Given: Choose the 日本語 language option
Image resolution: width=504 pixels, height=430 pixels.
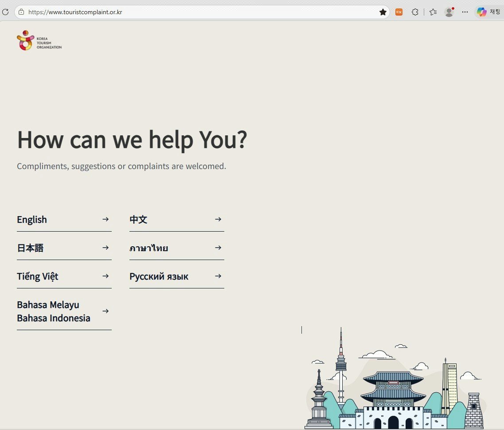Looking at the screenshot, I should [64, 248].
